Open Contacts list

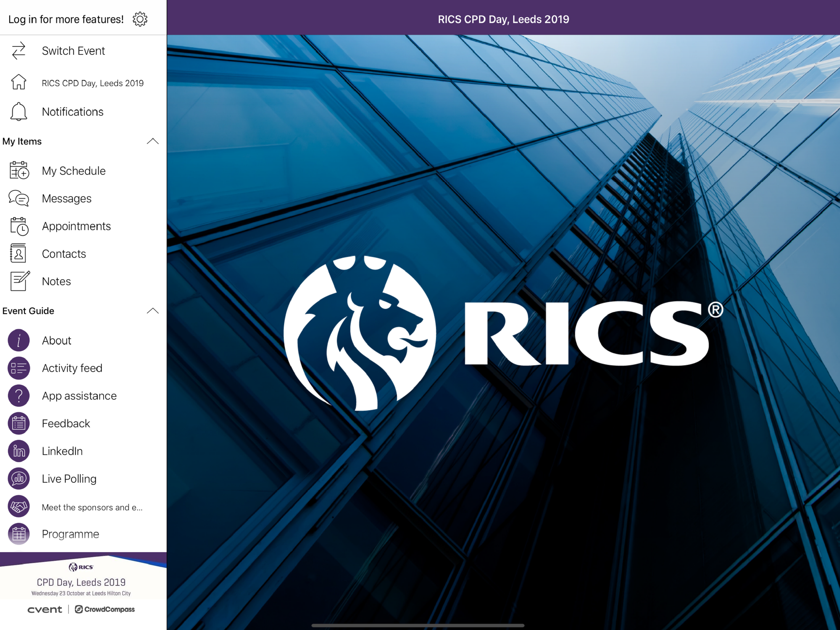click(x=83, y=254)
